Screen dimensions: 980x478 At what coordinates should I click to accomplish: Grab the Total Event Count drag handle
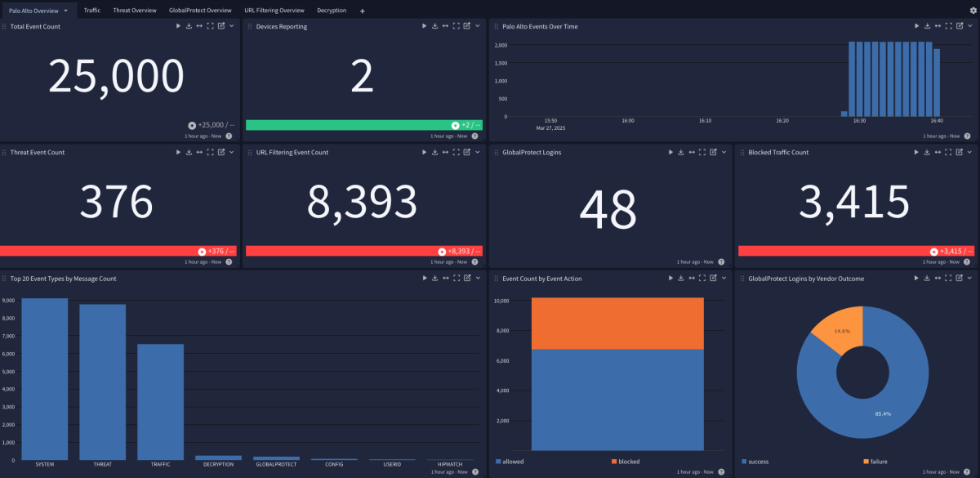coord(5,26)
